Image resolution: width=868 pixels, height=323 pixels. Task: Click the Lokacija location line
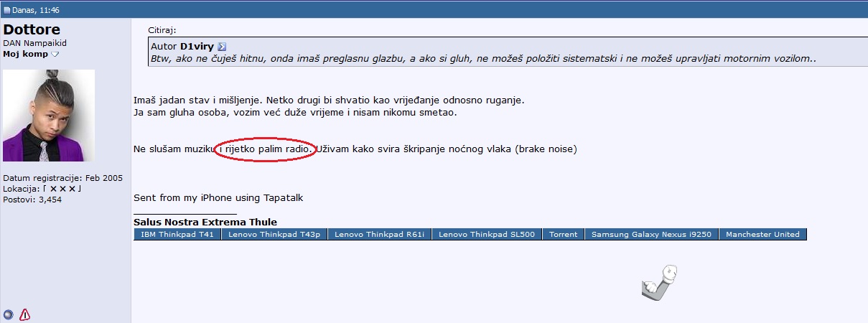tap(42, 189)
